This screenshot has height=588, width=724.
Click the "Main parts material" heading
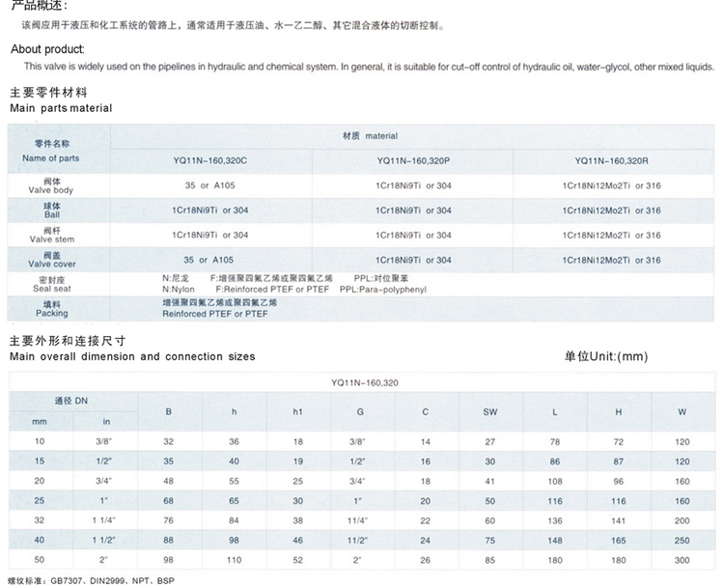61,108
